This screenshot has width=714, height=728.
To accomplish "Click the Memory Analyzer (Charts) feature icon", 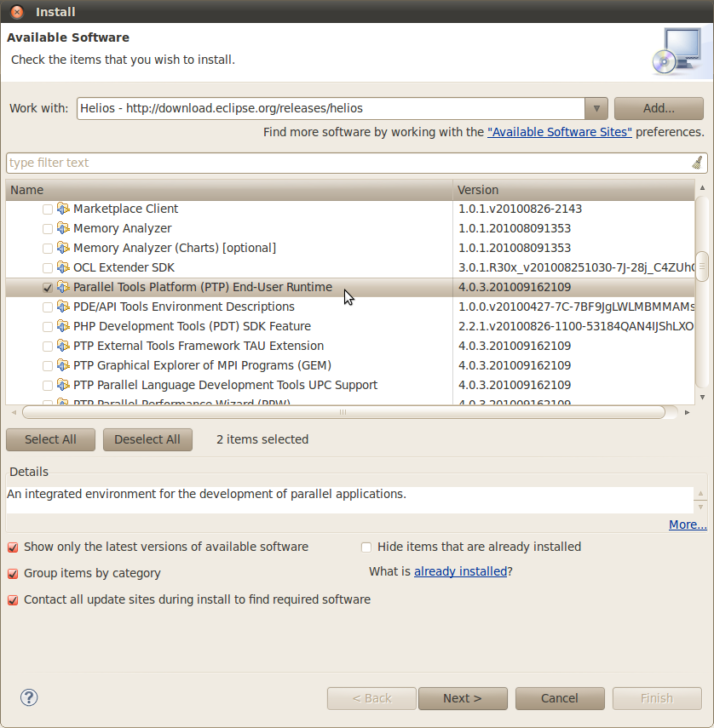I will pyautogui.click(x=63, y=248).
